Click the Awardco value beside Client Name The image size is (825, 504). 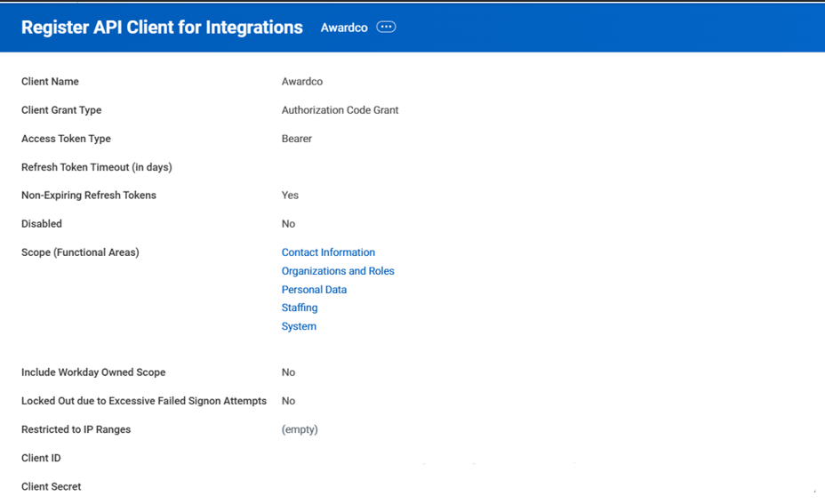coord(302,82)
